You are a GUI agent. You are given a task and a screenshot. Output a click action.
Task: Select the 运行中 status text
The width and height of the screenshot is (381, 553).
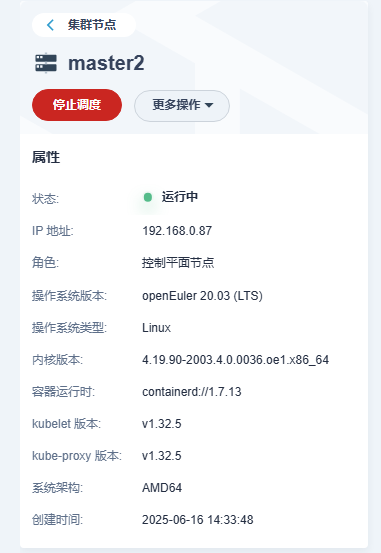[x=180, y=197]
